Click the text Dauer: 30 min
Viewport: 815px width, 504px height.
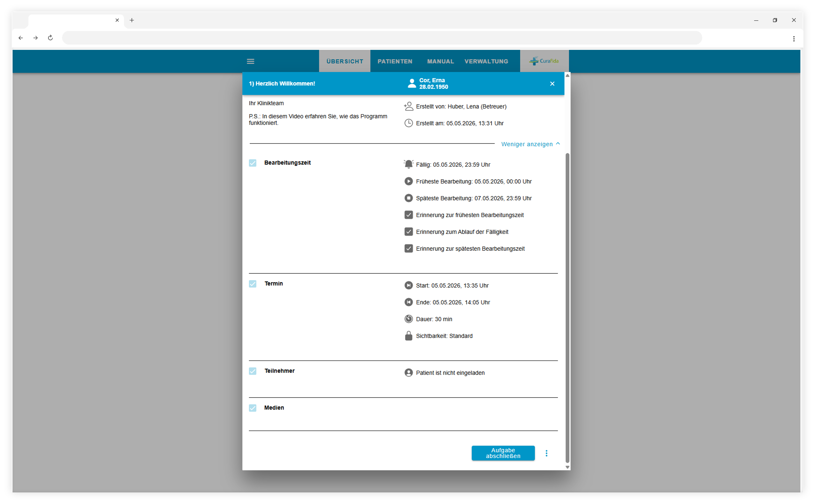(434, 319)
